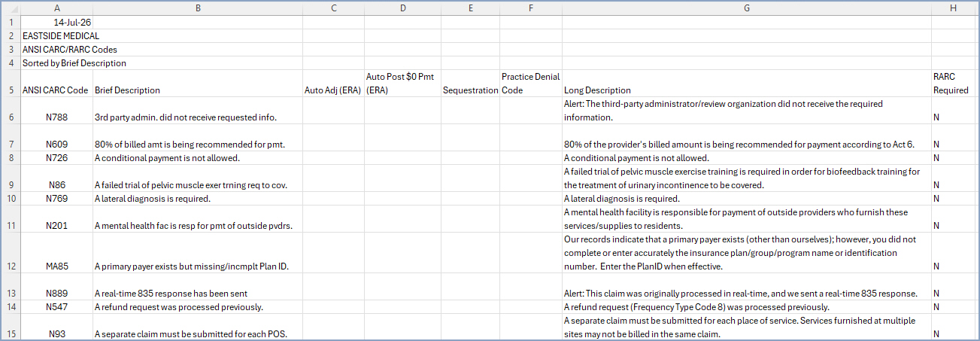
Task: Click brief 'A refund request was processed previously.'
Action: click(x=198, y=307)
